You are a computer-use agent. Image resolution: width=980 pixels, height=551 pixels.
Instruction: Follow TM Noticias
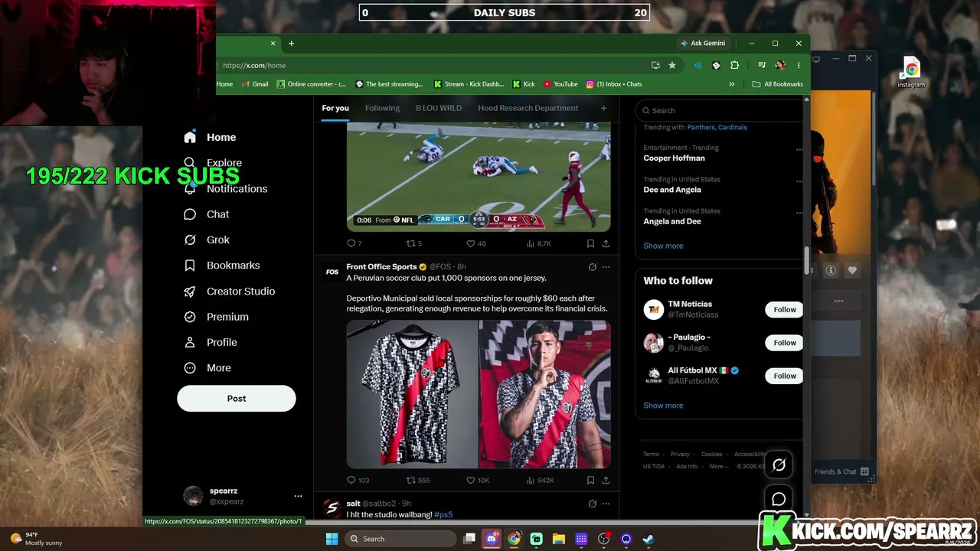pyautogui.click(x=785, y=309)
